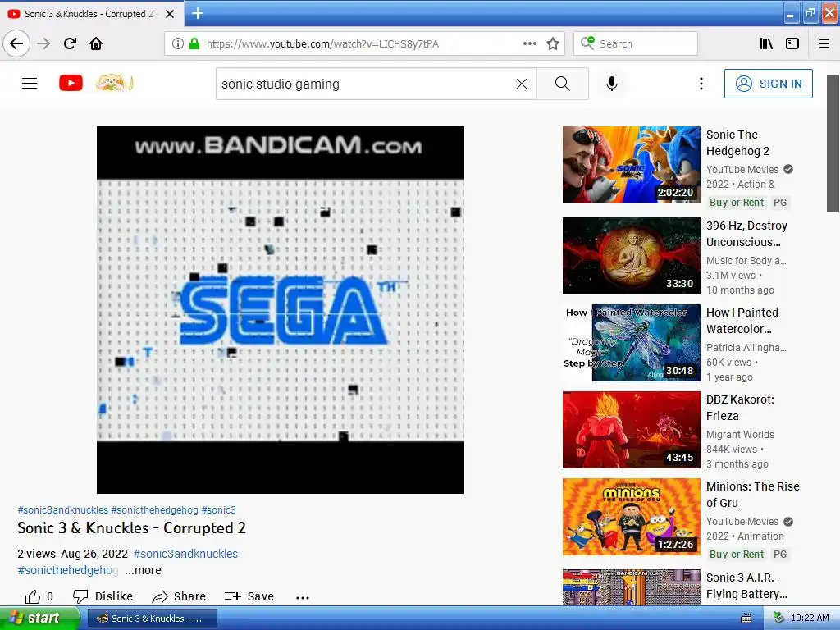The height and width of the screenshot is (630, 840).
Task: Clear the YouTube search box with X
Action: pos(521,84)
